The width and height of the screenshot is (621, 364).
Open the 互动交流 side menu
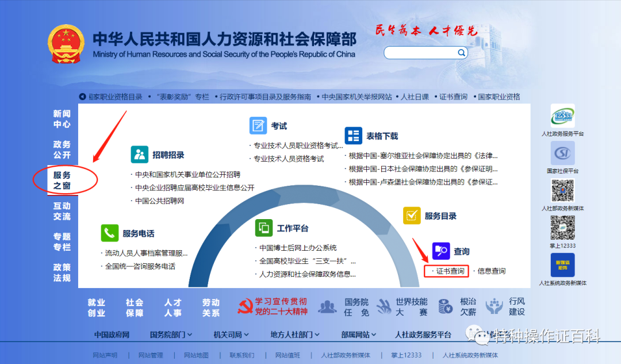tap(62, 211)
